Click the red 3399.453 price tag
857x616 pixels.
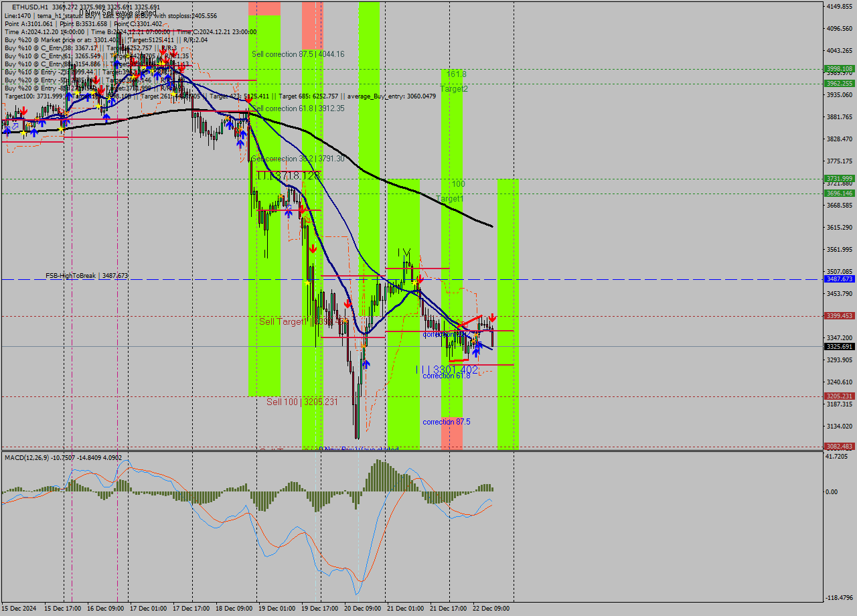click(x=839, y=315)
